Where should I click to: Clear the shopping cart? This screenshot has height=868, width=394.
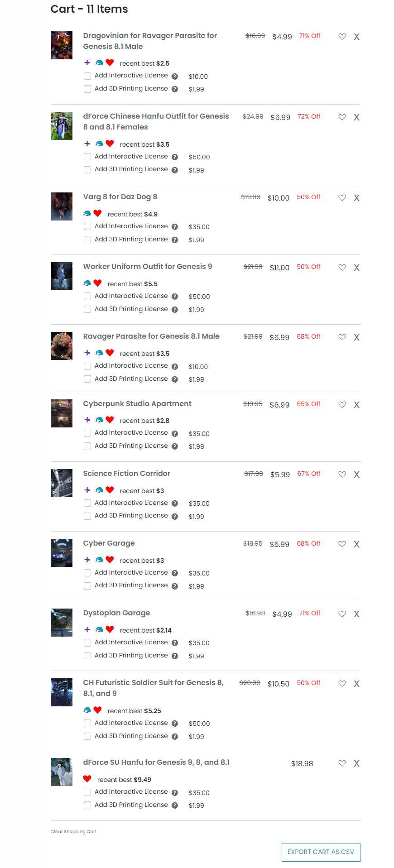pyautogui.click(x=73, y=831)
